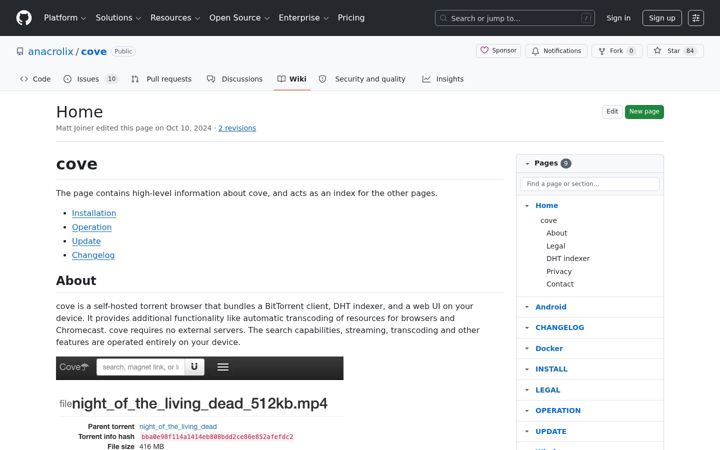The width and height of the screenshot is (720, 450).
Task: Click the Code tab brackets icon
Action: pos(24,79)
